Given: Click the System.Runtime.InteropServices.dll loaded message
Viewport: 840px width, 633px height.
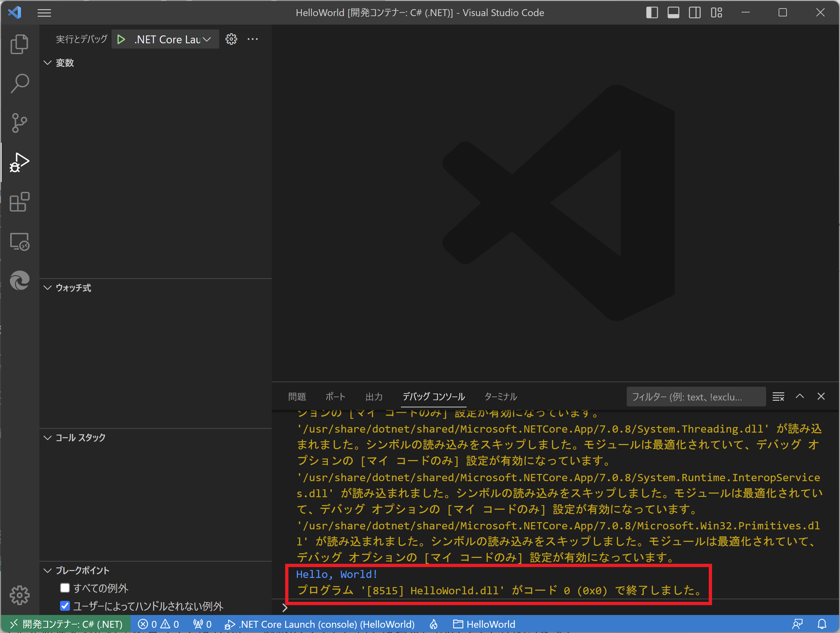Looking at the screenshot, I should tap(559, 493).
